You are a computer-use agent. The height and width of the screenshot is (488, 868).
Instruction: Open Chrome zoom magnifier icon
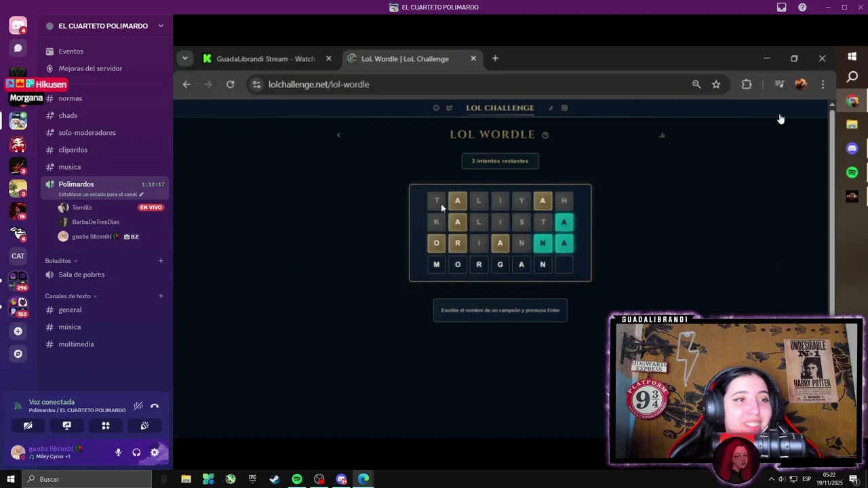tap(696, 85)
